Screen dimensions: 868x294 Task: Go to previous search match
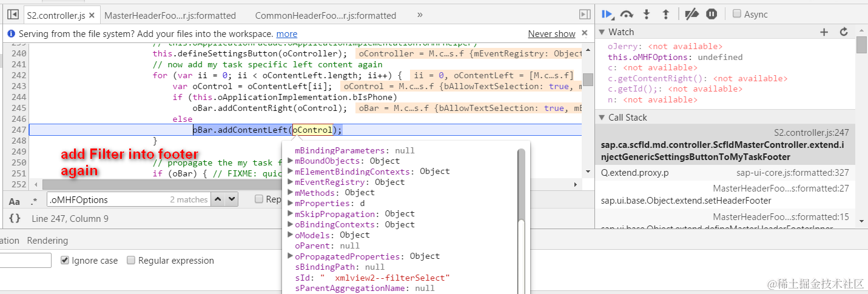(x=218, y=199)
